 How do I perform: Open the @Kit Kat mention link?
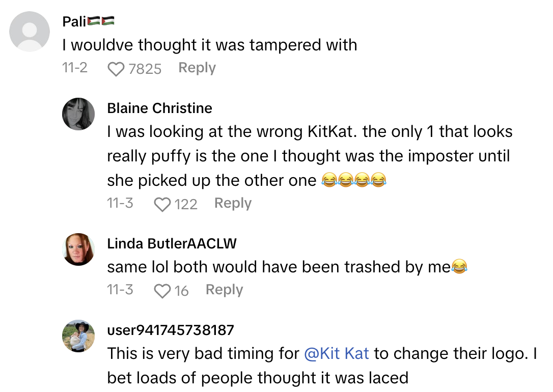pyautogui.click(x=336, y=353)
